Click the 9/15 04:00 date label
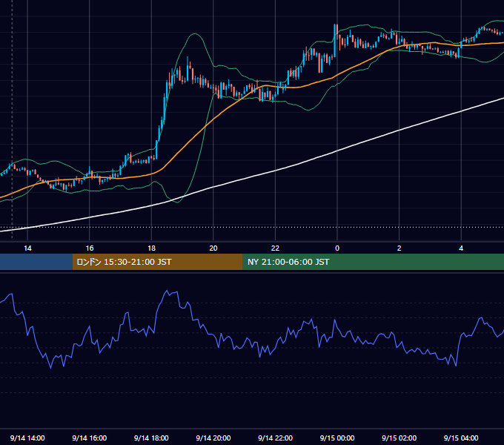This screenshot has width=504, height=445. 461,438
